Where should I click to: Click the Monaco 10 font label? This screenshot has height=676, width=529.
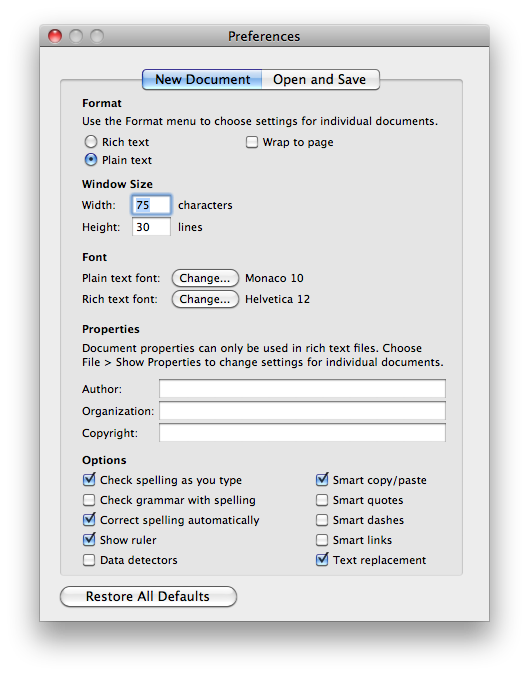click(274, 278)
